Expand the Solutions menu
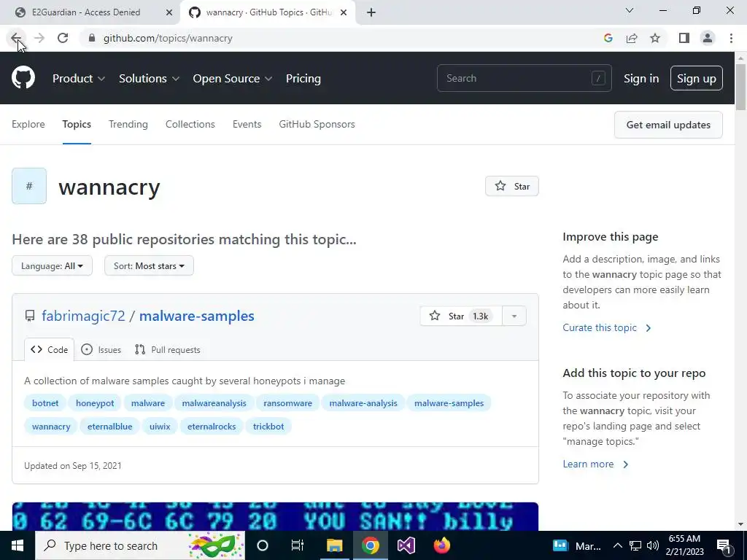Image resolution: width=747 pixels, height=560 pixels. click(x=149, y=79)
